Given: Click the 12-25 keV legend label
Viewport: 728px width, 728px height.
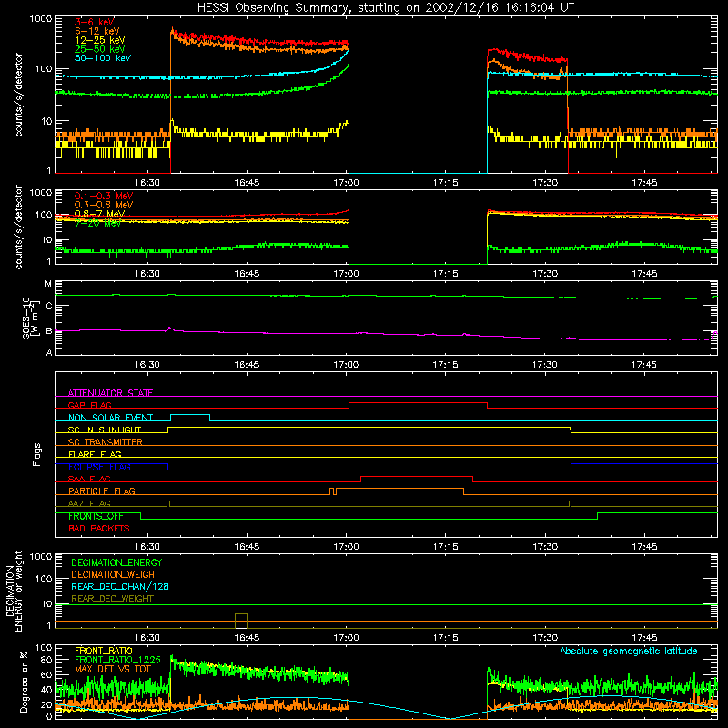Looking at the screenshot, I should (100, 40).
